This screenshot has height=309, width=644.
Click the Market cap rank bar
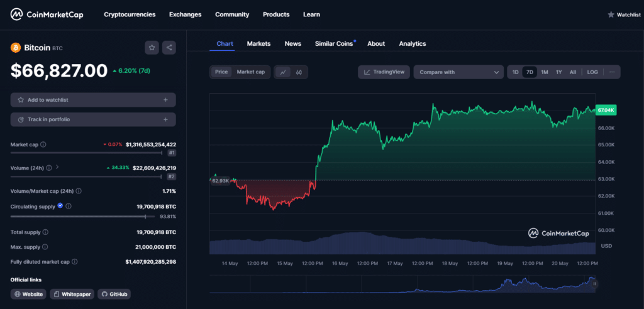tap(87, 153)
